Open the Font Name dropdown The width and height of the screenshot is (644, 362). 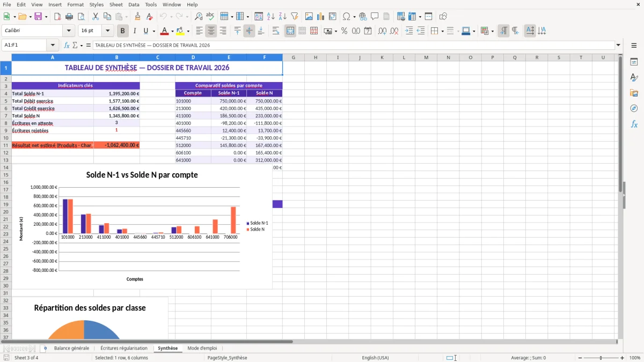pos(69,31)
